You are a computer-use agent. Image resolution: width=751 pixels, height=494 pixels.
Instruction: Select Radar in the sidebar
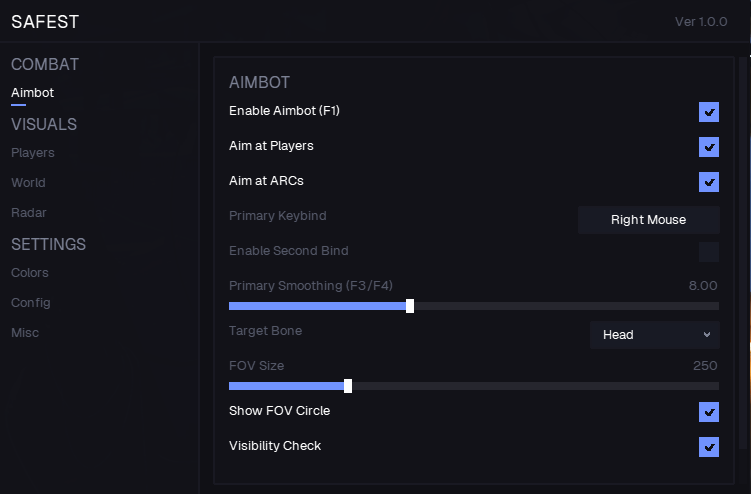click(x=28, y=213)
